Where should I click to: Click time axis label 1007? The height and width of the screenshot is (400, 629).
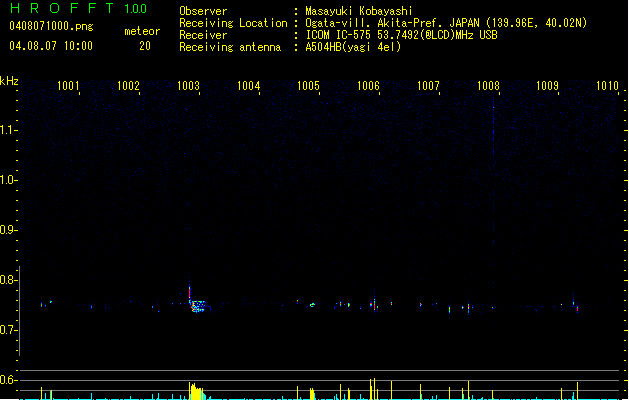pyautogui.click(x=428, y=85)
